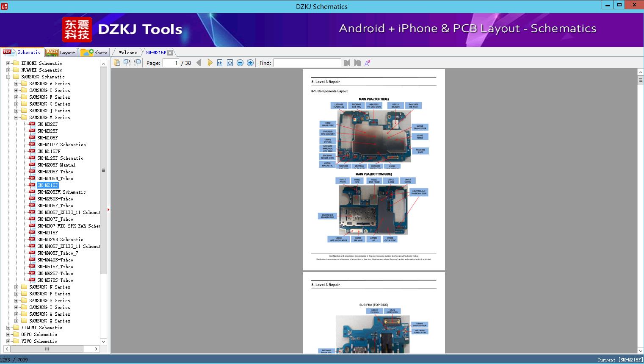Open SM-M440S-Tshoo file

point(55,260)
